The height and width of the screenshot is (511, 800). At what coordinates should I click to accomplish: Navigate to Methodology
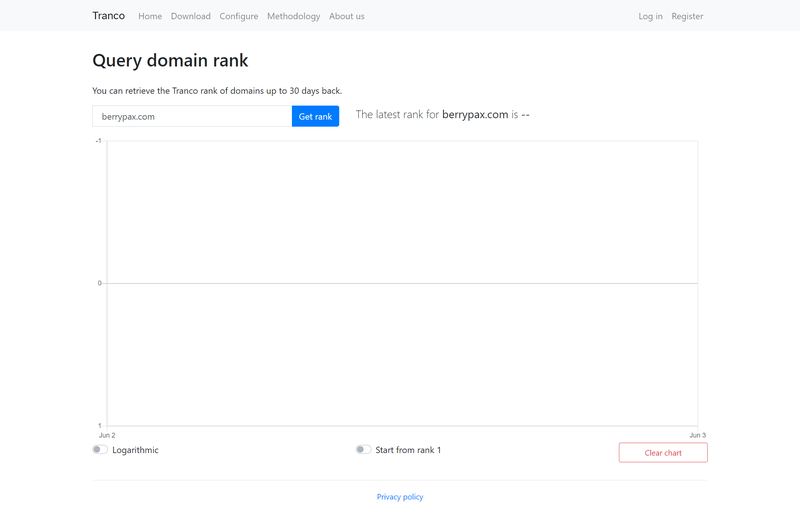click(x=293, y=16)
